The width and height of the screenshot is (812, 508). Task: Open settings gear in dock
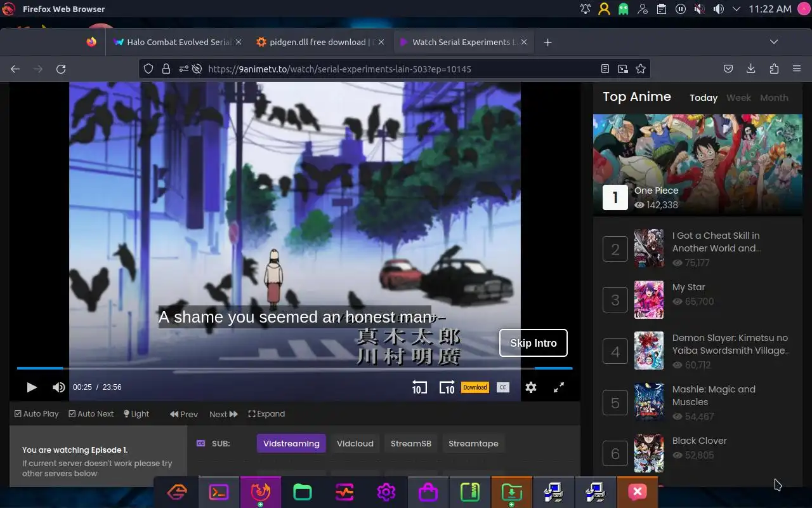point(386,492)
